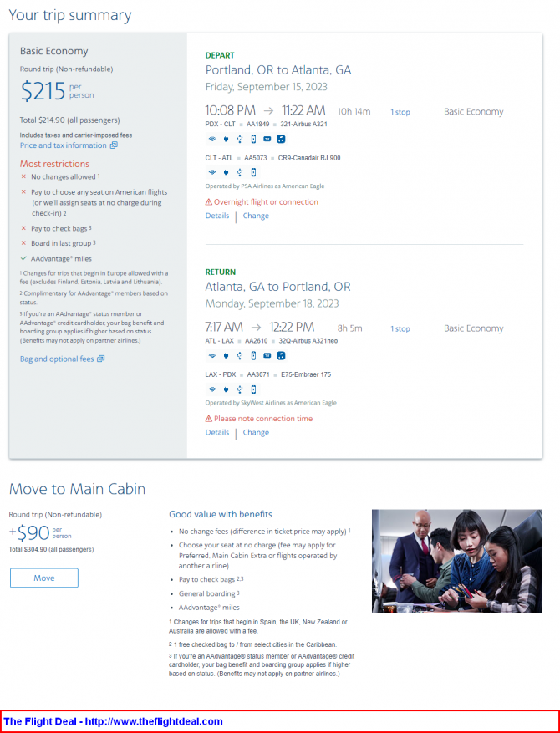Click Wi-Fi icon for PDX-CLT flight
The height and width of the screenshot is (733, 560).
click(211, 139)
